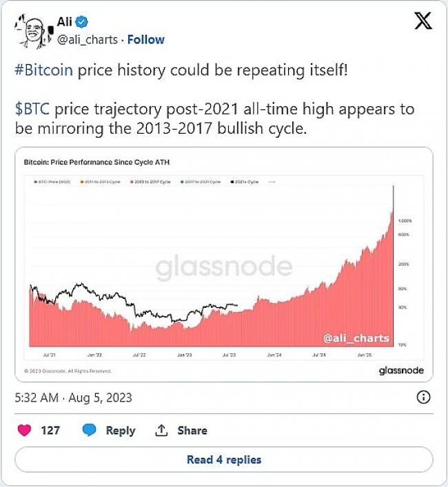The height and width of the screenshot is (487, 448).
Task: Toggle the BTC Price legend entry
Action: coord(52,182)
